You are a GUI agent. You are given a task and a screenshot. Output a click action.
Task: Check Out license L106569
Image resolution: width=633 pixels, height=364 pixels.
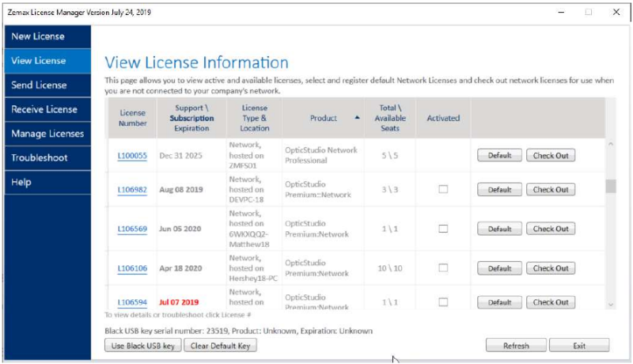551,229
